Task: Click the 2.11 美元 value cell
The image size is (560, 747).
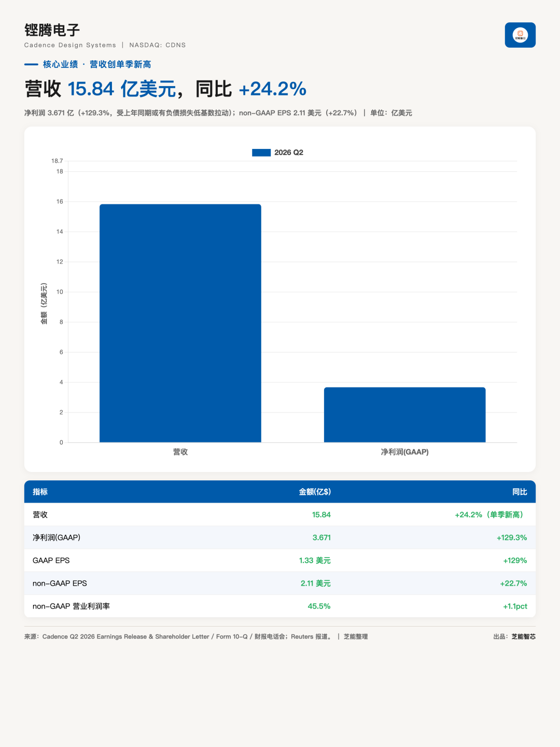Action: pos(316,583)
